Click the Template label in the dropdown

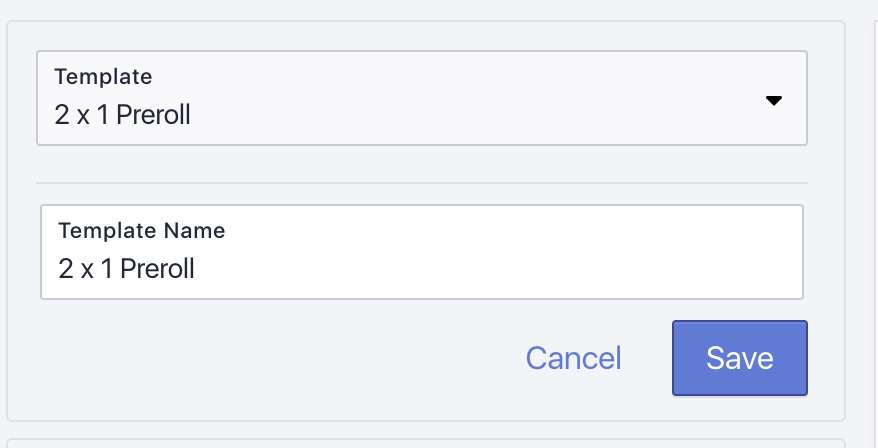(103, 77)
